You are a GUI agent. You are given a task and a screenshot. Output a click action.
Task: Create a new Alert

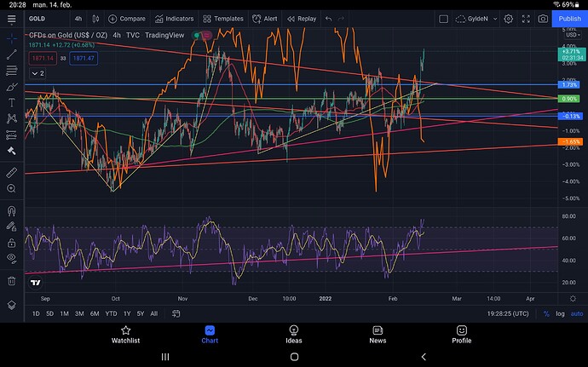[265, 19]
